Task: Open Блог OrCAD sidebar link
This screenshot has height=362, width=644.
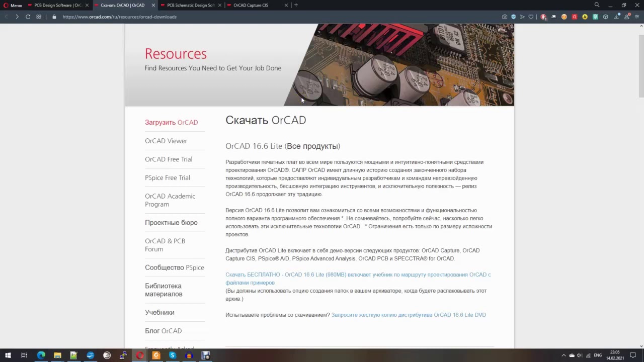Action: [x=164, y=331]
